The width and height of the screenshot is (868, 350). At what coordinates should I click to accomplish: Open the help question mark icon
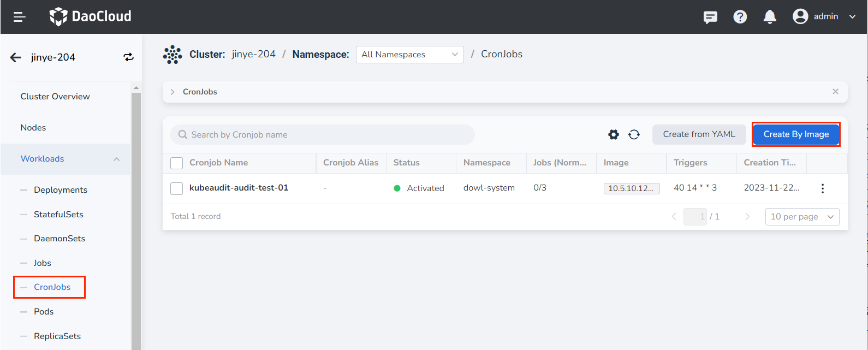[740, 17]
